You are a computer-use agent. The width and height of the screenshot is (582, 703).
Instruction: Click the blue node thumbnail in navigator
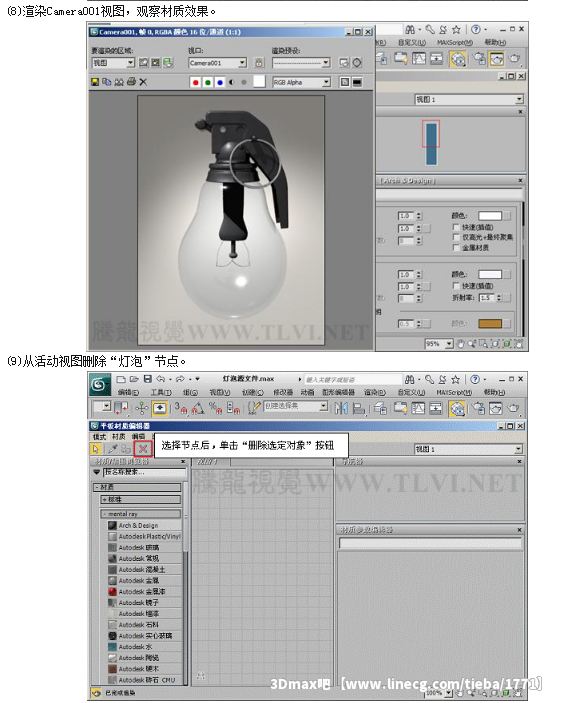[x=431, y=144]
